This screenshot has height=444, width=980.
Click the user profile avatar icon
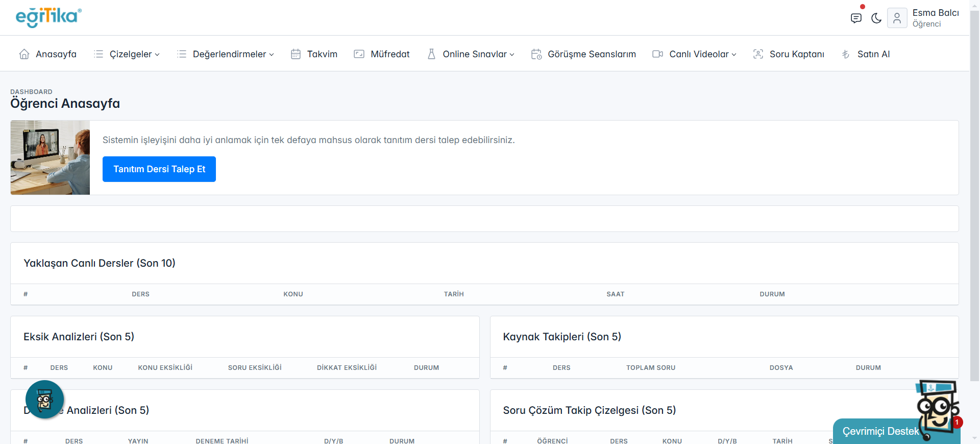point(897,18)
